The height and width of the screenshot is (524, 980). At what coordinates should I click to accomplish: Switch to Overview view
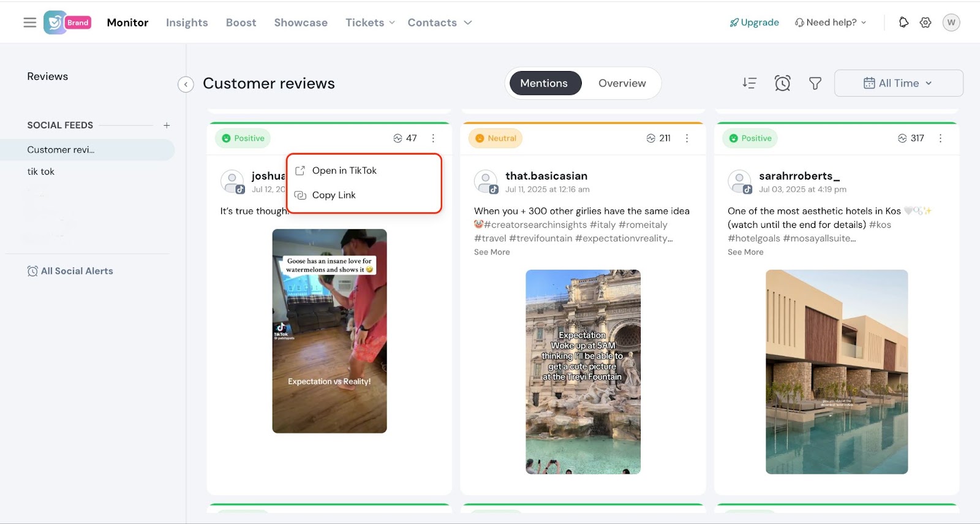622,83
